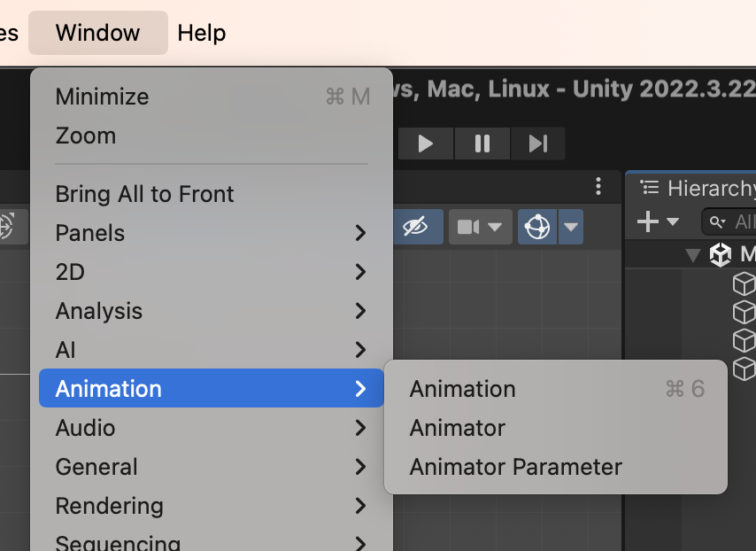Open the Scene view three-dot menu
The height and width of the screenshot is (551, 756).
point(598,187)
